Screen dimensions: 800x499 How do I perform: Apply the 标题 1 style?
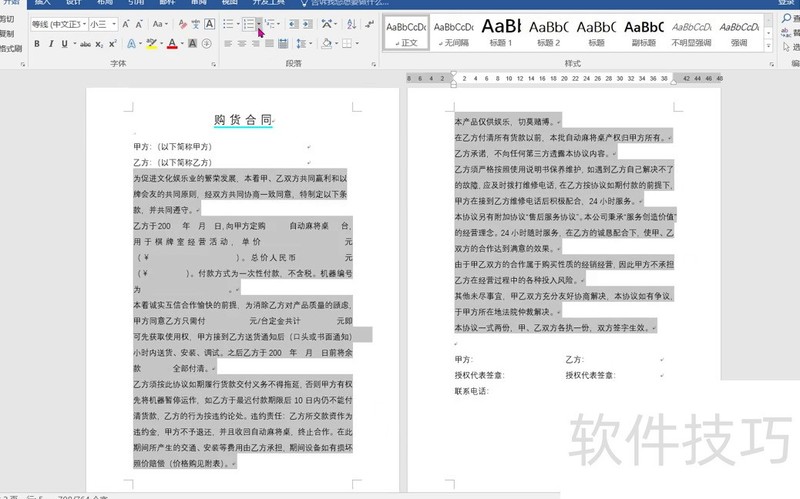point(501,33)
